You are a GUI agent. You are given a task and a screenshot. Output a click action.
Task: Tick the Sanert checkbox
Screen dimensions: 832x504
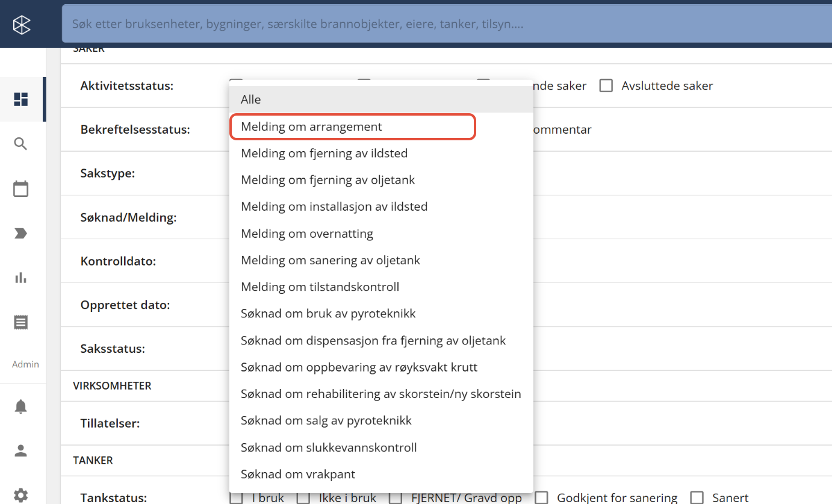(x=697, y=497)
